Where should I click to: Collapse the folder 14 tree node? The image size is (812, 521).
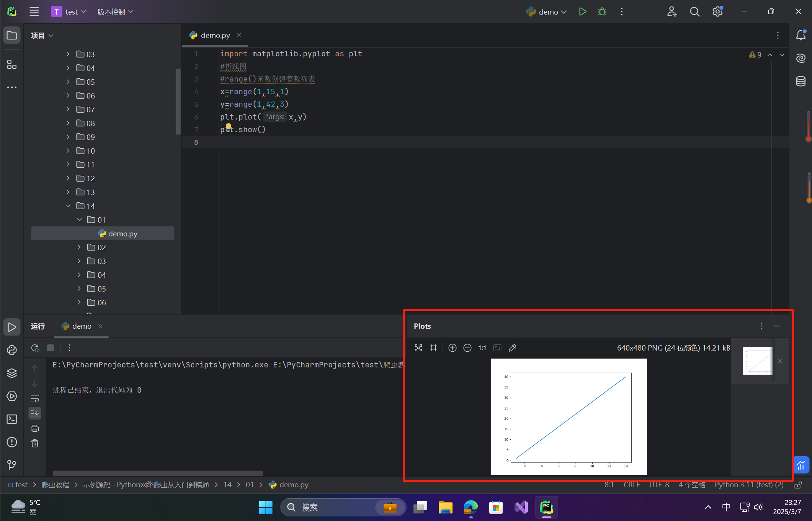coord(68,206)
